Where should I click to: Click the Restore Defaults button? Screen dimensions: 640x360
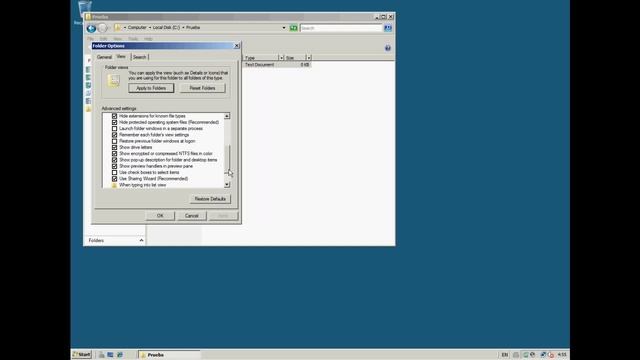click(210, 199)
